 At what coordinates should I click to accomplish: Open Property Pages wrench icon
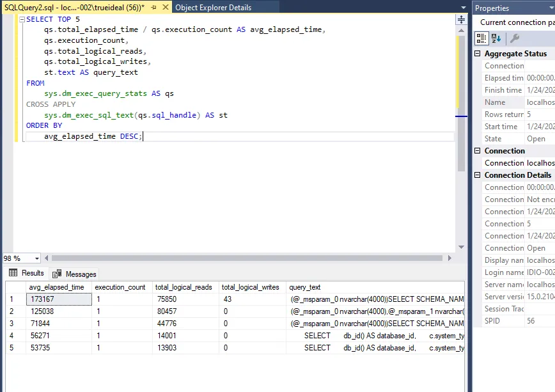point(514,38)
